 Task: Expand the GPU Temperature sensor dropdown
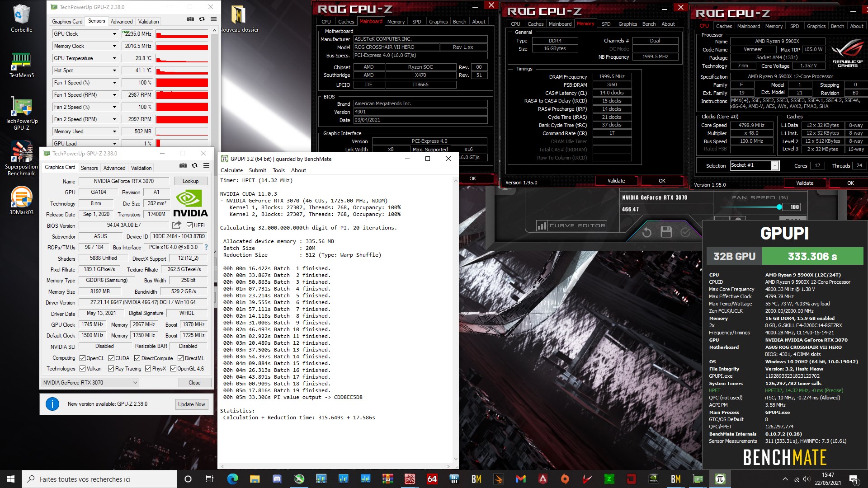click(x=114, y=58)
